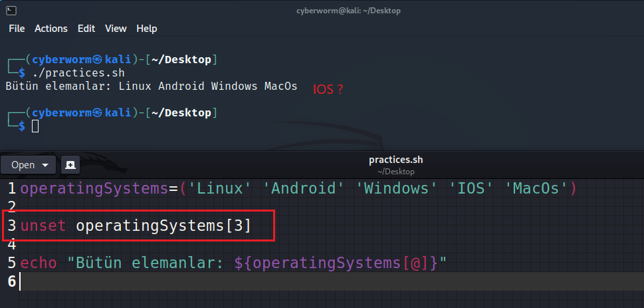Click the terminal cursor at the last prompt

[35, 126]
